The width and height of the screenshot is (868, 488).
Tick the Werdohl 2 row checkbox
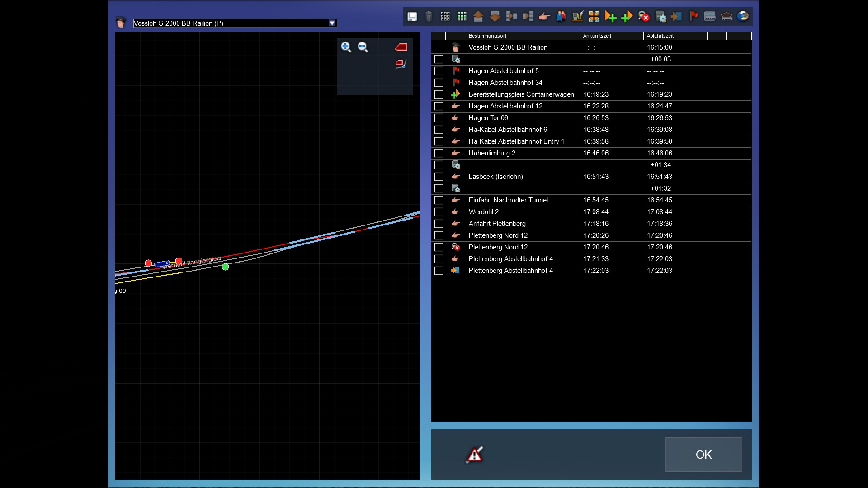coord(439,212)
